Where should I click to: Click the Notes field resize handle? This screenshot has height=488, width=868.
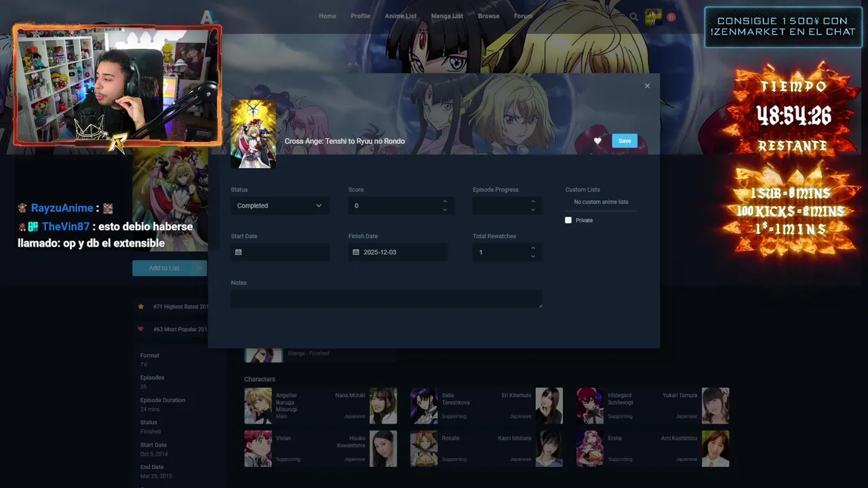pyautogui.click(x=540, y=306)
